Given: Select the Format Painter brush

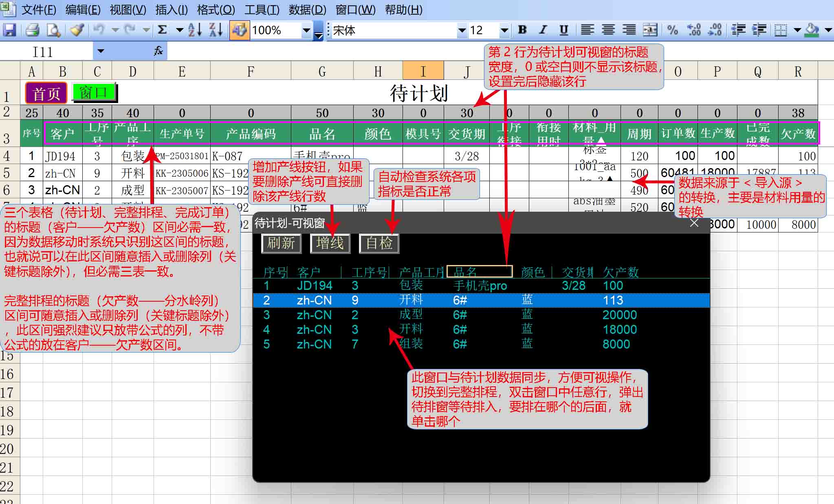Looking at the screenshot, I should [76, 30].
